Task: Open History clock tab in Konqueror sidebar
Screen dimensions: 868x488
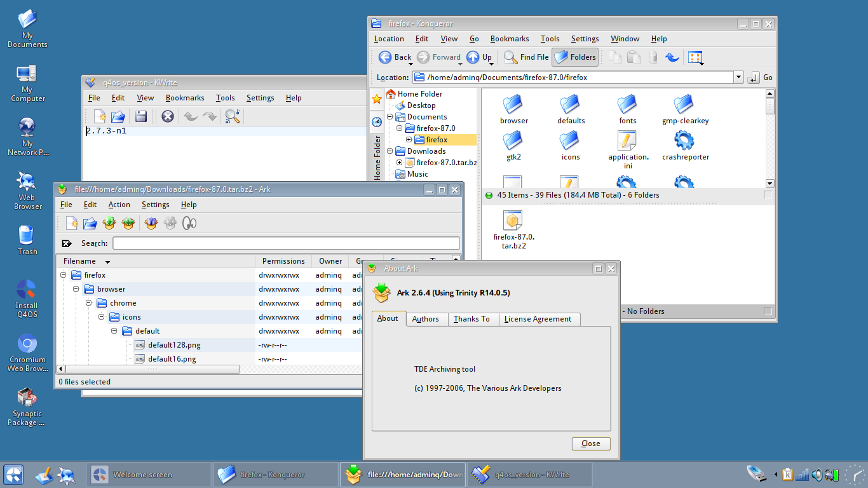Action: 377,121
